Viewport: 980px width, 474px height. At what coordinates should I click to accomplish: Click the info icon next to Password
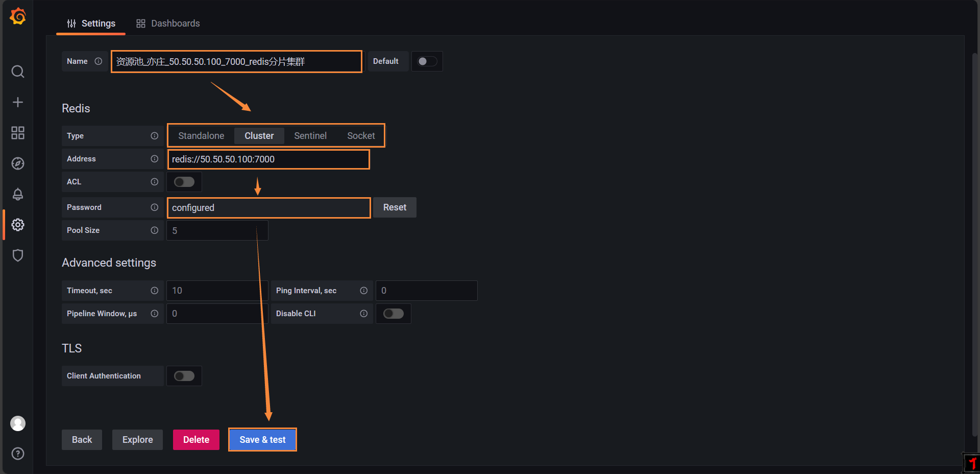click(x=154, y=207)
